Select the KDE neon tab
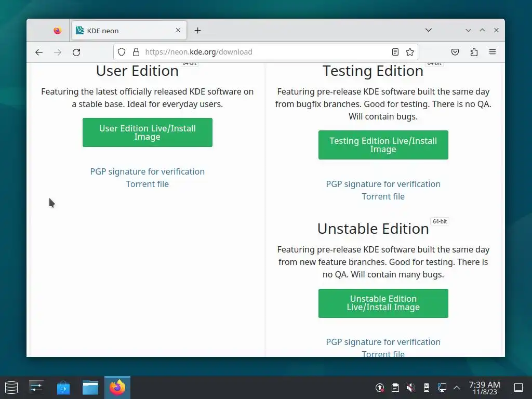532x399 pixels. (x=129, y=31)
